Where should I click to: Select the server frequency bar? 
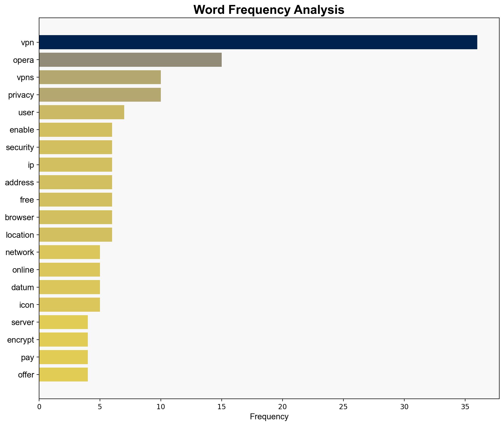(x=63, y=322)
